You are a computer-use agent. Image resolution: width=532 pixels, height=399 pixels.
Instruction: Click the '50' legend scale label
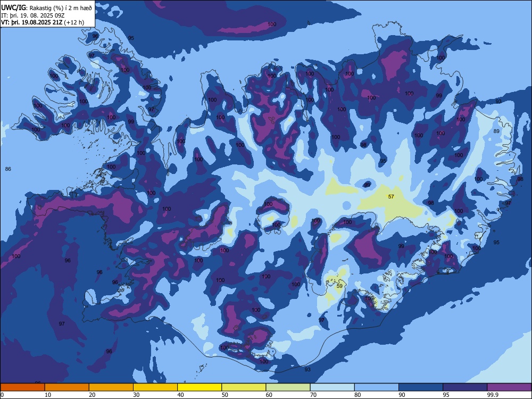click(225, 395)
